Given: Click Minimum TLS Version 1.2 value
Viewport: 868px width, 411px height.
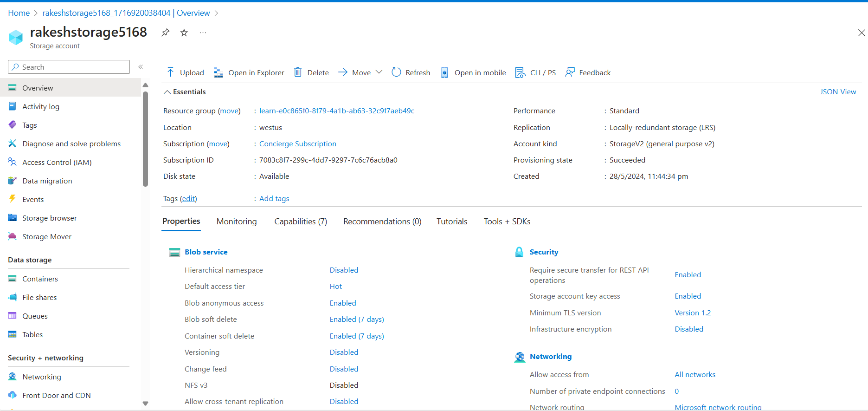Looking at the screenshot, I should (693, 313).
